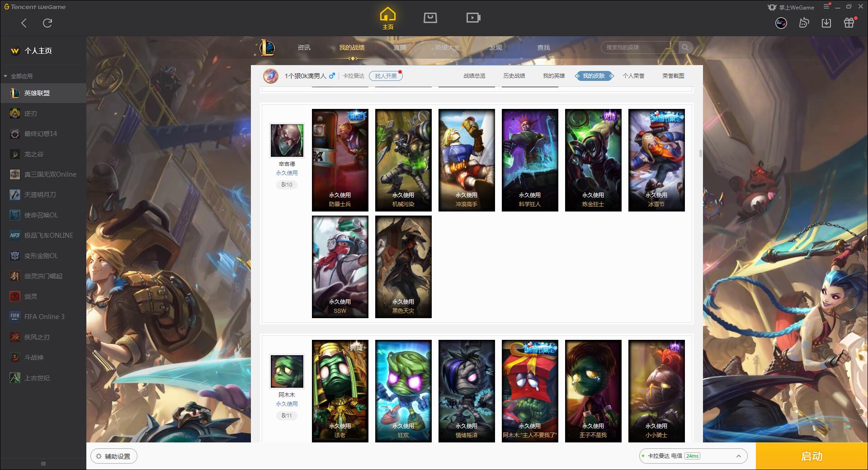This screenshot has width=868, height=470.
Task: Open the 防暴士兵 skin card
Action: click(340, 160)
